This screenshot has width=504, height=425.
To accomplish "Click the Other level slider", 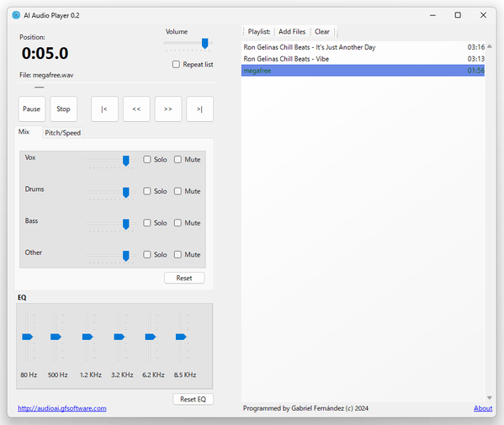I will [126, 256].
